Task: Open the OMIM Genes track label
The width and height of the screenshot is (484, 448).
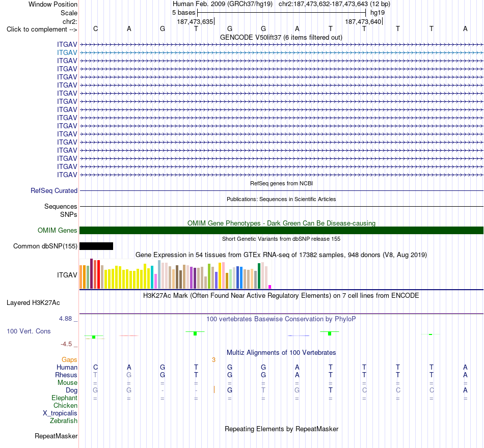Action: point(58,231)
